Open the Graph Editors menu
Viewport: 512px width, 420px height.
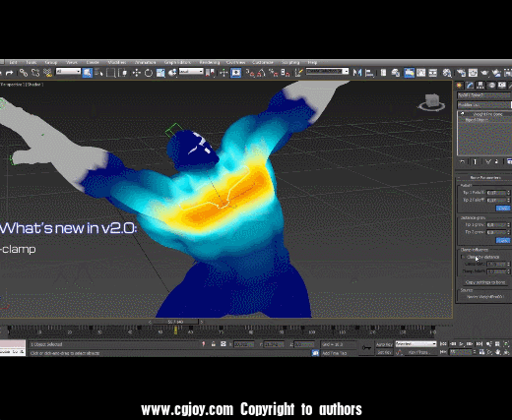pyautogui.click(x=177, y=62)
